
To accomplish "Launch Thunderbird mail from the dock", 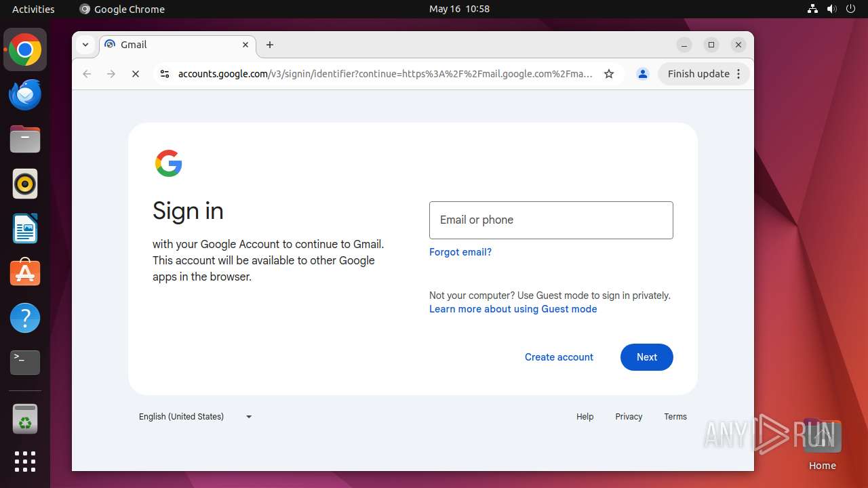I will pos(25,95).
